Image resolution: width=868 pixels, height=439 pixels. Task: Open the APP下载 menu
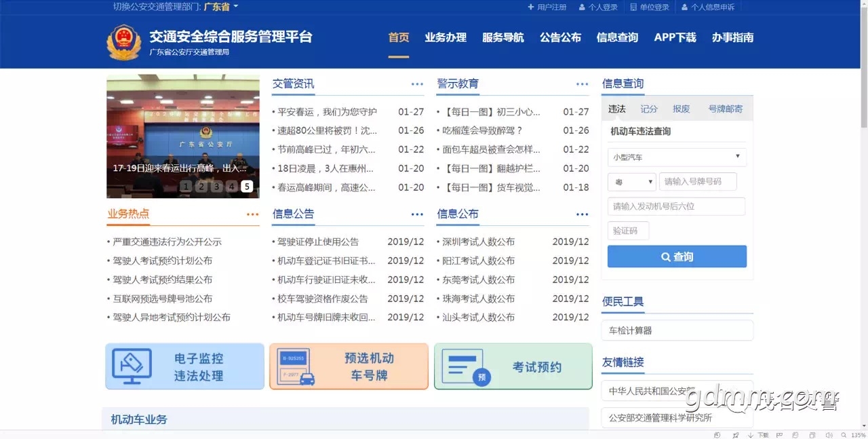coord(675,38)
